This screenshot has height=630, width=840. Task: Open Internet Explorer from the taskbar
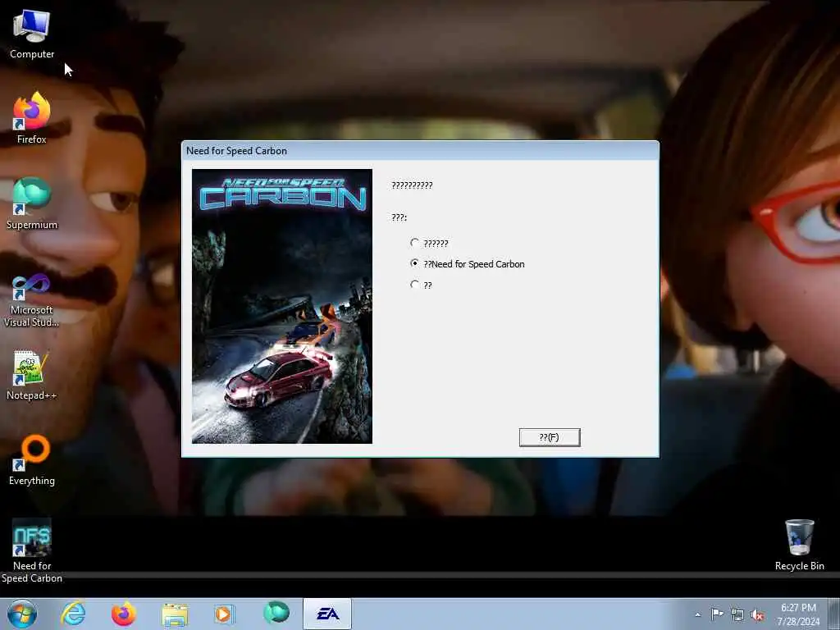[73, 614]
